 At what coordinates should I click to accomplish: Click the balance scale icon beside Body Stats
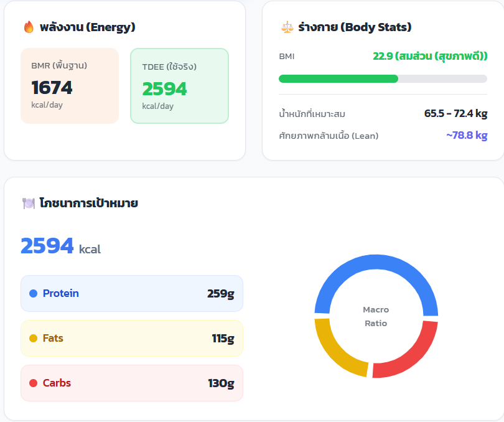pyautogui.click(x=287, y=27)
